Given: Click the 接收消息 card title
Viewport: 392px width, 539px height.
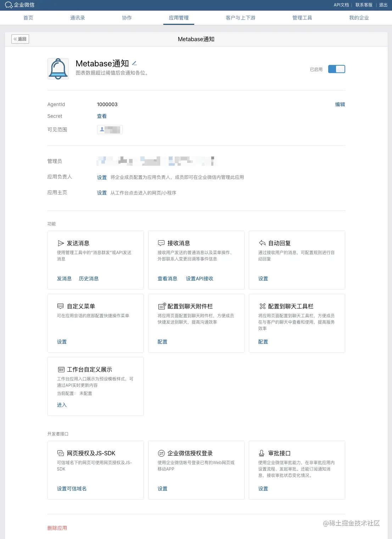Looking at the screenshot, I should tap(179, 243).
